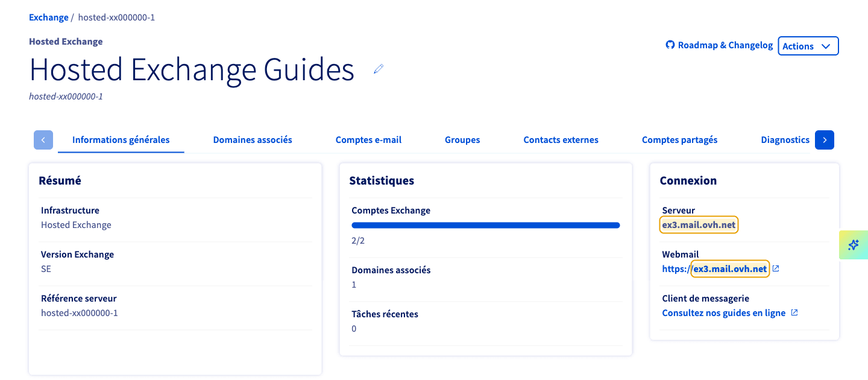Viewport: 868px width, 380px height.
Task: Select the Serveur value ex3.mail.ovh.net
Action: (x=699, y=225)
